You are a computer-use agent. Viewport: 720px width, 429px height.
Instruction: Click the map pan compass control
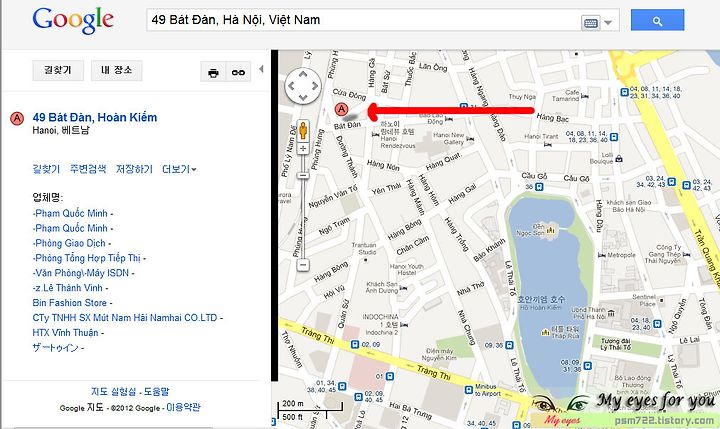click(x=303, y=86)
